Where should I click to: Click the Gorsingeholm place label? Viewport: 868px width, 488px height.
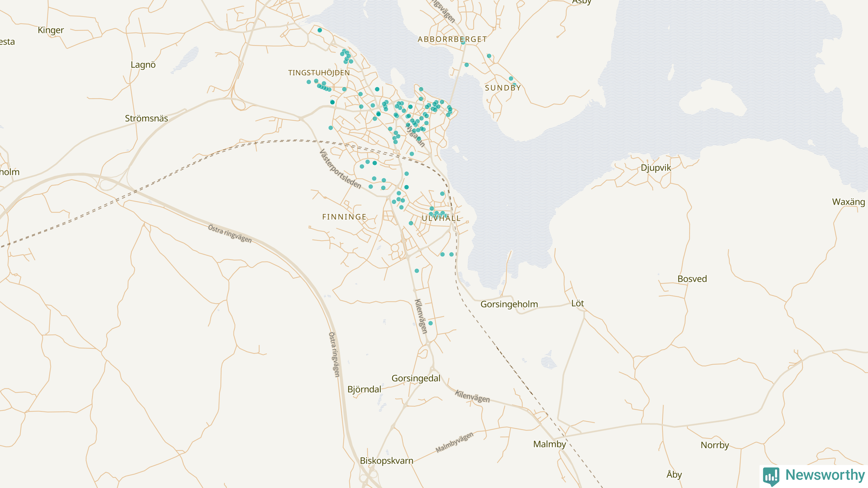(509, 304)
